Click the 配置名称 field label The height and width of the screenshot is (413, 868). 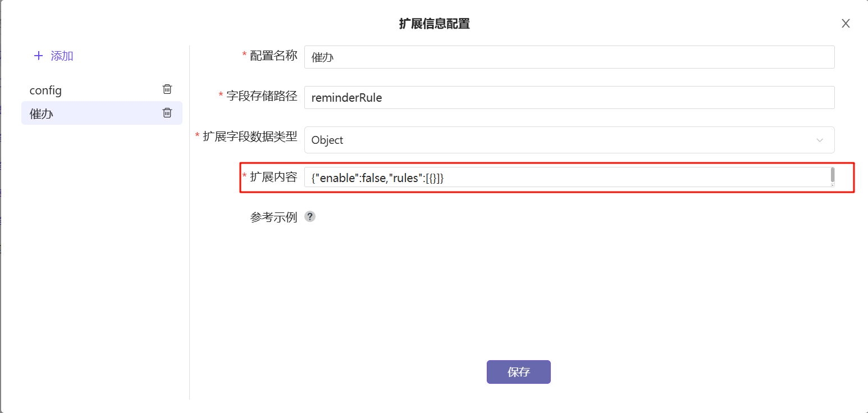(273, 55)
